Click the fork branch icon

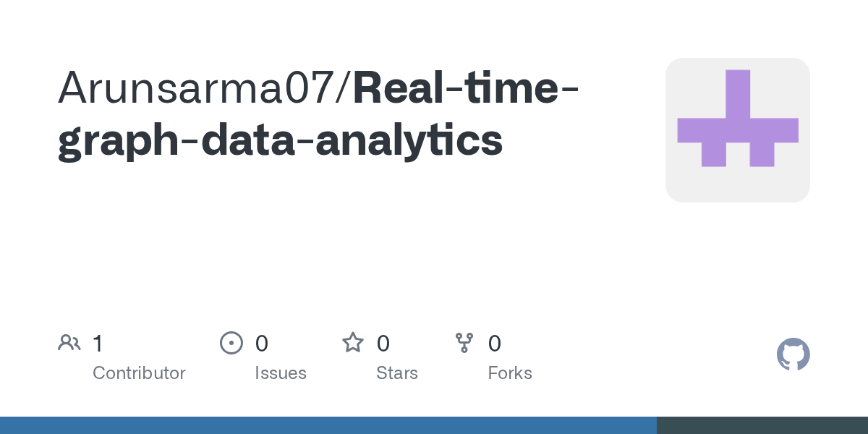pyautogui.click(x=464, y=343)
